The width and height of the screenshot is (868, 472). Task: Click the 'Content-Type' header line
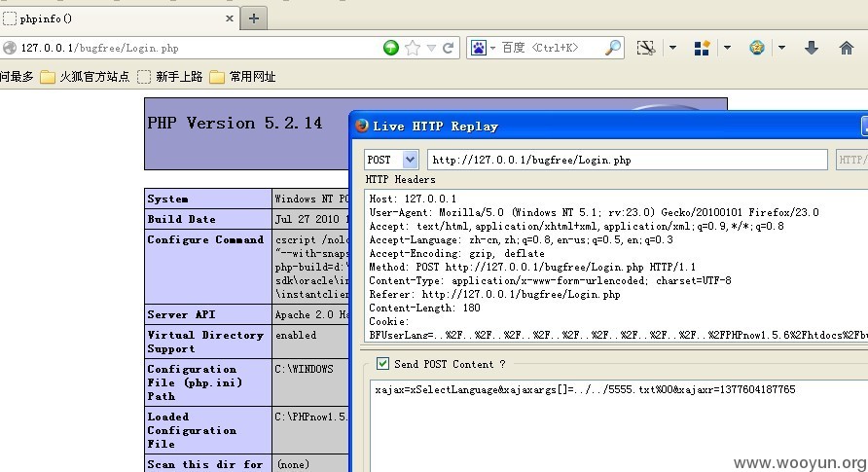pos(550,280)
